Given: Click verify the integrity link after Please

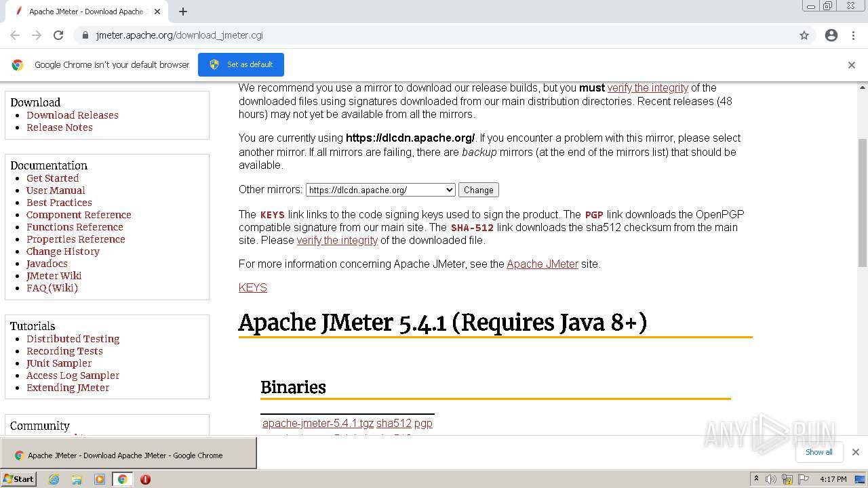Looking at the screenshot, I should 337,241.
